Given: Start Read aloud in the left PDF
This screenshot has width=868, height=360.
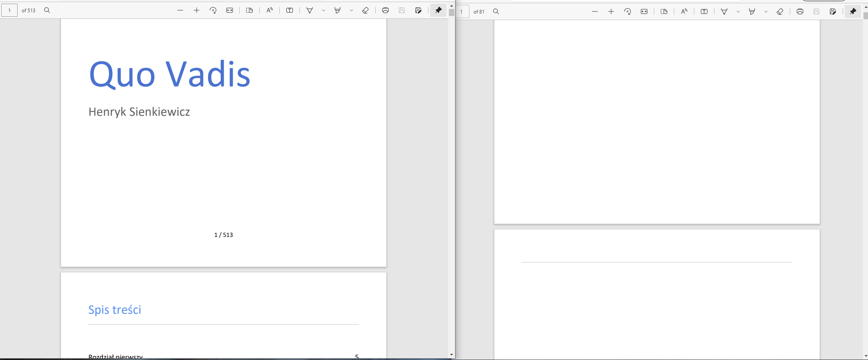Looking at the screenshot, I should [x=270, y=10].
